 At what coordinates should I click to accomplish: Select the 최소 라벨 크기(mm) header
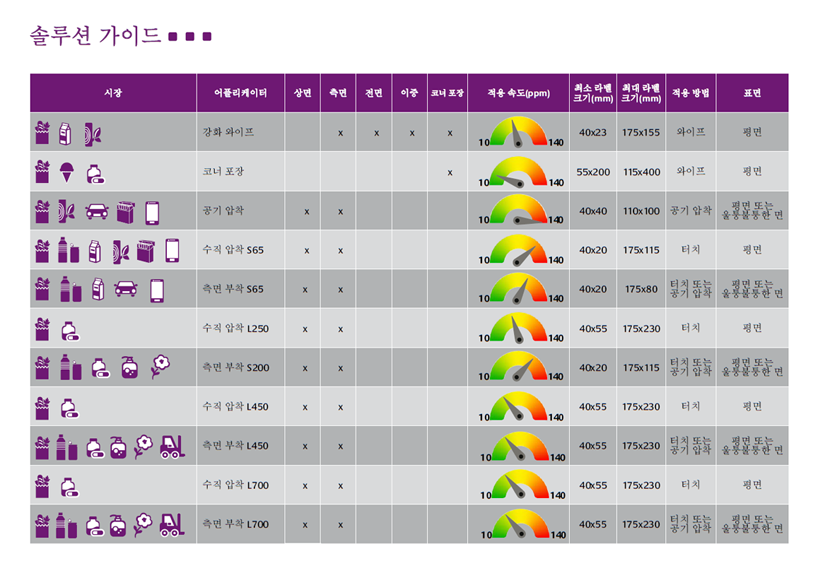pyautogui.click(x=593, y=93)
